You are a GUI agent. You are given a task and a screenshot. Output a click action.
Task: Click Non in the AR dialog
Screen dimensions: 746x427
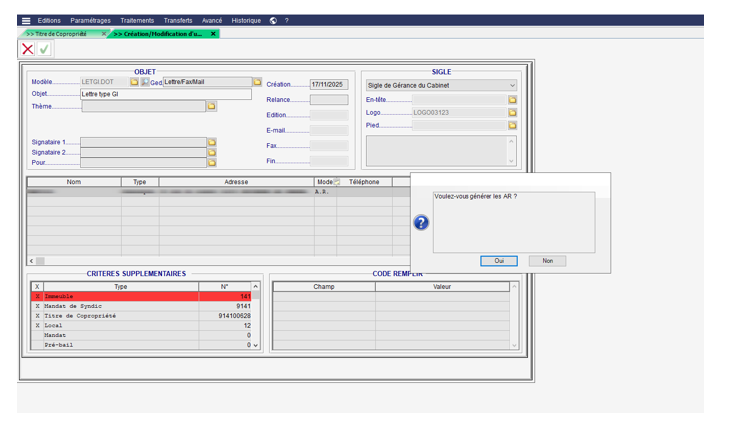547,261
